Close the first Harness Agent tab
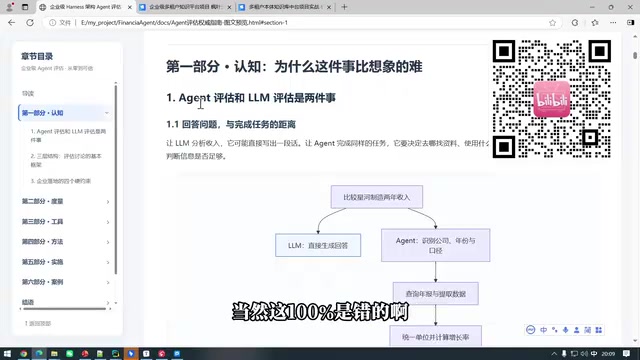The width and height of the screenshot is (640, 360). pyautogui.click(x=130, y=7)
